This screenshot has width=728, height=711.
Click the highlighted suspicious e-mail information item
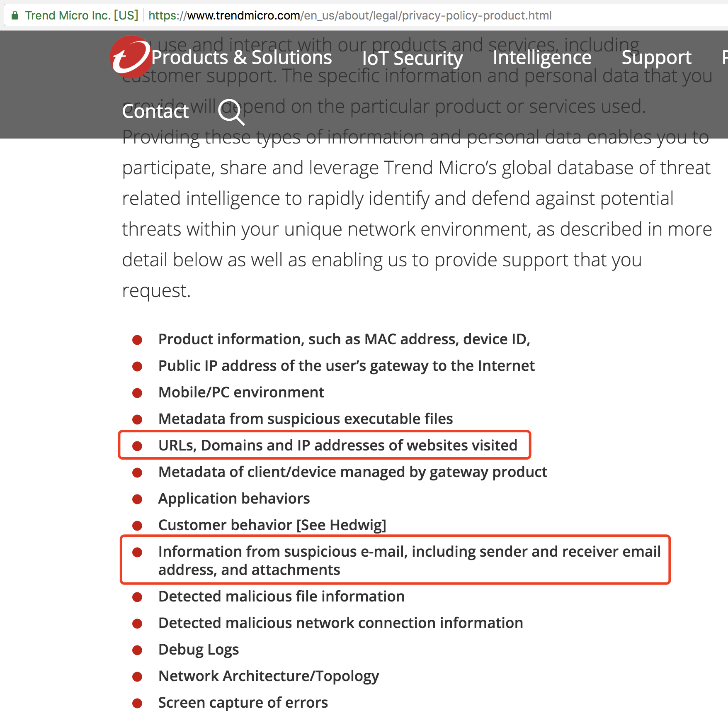coord(409,560)
